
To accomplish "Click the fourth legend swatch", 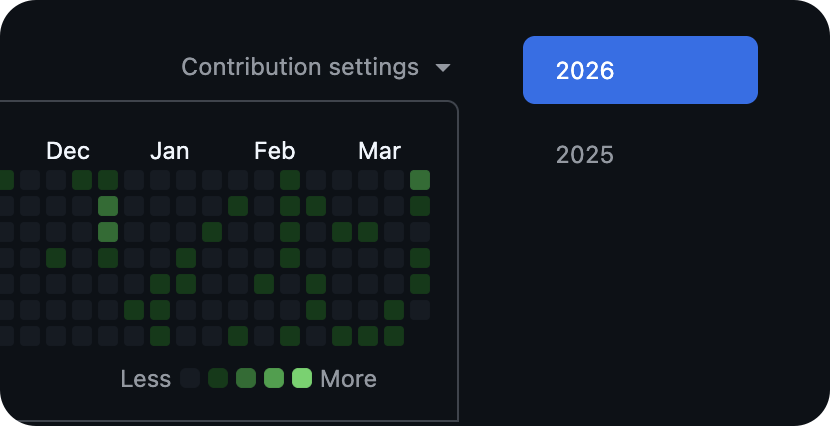I will (274, 378).
